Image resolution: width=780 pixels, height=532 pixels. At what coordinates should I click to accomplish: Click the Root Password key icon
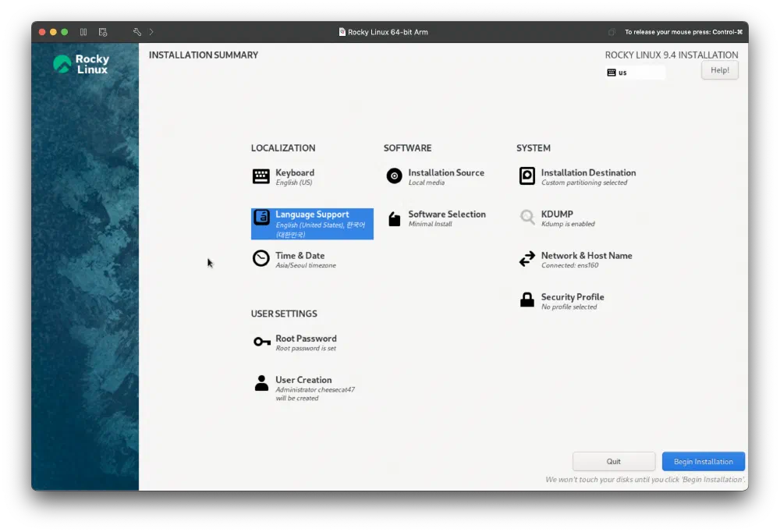pos(261,342)
